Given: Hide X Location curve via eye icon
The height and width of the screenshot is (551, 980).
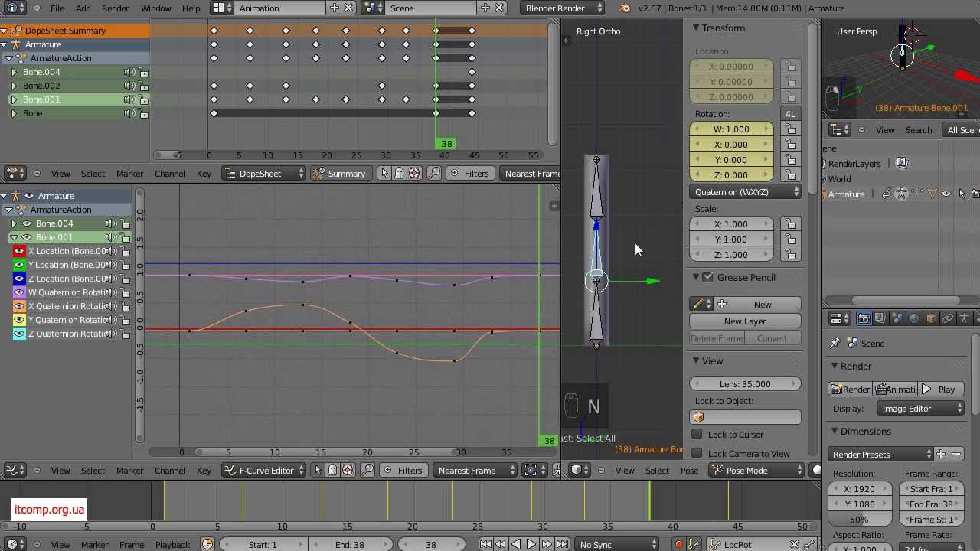Looking at the screenshot, I should tap(20, 251).
